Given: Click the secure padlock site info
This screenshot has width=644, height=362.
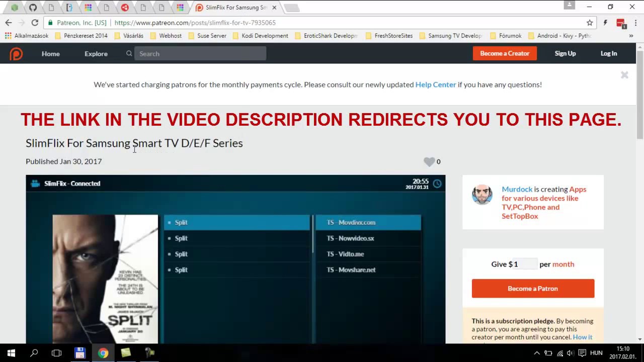Looking at the screenshot, I should tap(49, 23).
